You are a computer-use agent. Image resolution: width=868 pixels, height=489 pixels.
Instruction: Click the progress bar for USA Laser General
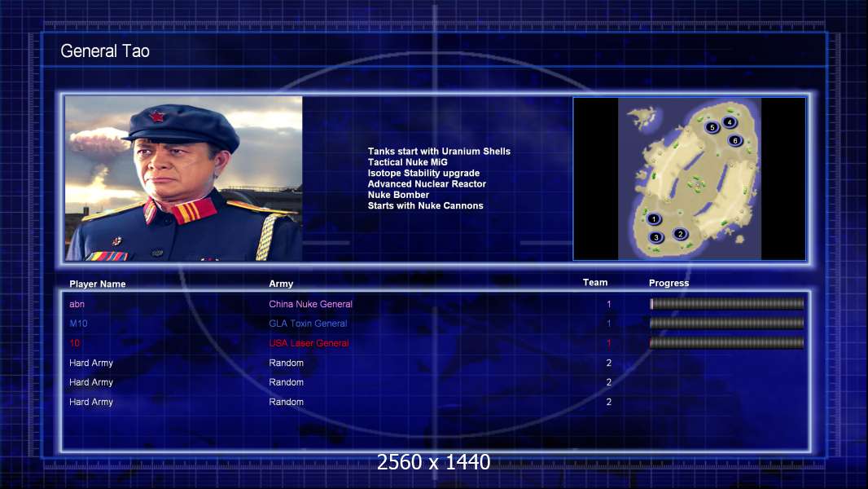(x=727, y=343)
